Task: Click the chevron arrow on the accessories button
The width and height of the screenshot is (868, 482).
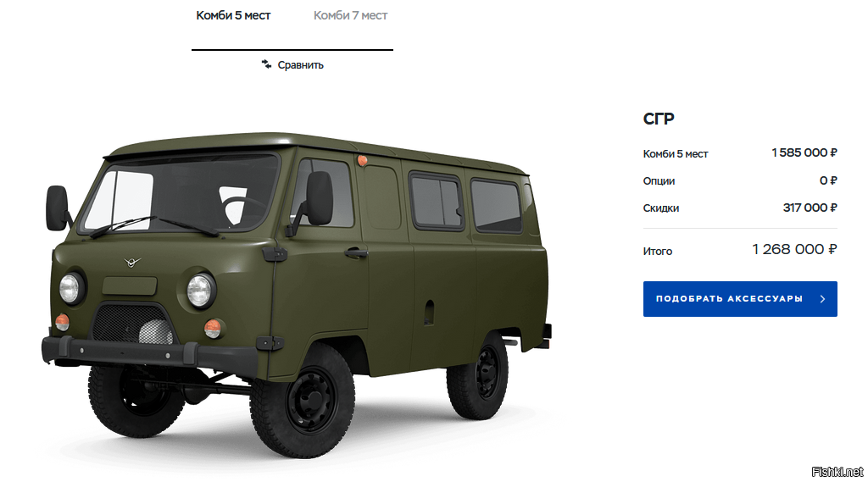Action: coord(822,299)
